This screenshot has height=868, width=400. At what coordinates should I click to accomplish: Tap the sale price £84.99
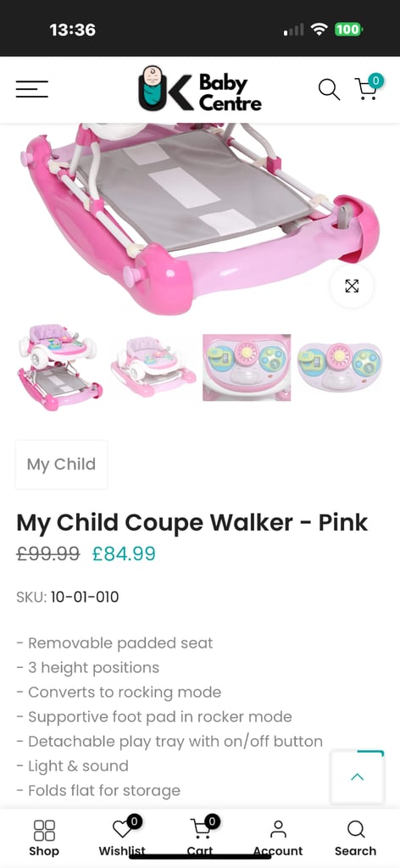[124, 554]
